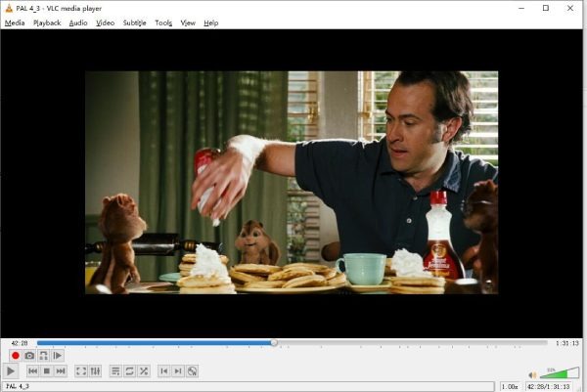Go to previous media in playlist
The height and width of the screenshot is (392, 587).
click(32, 371)
